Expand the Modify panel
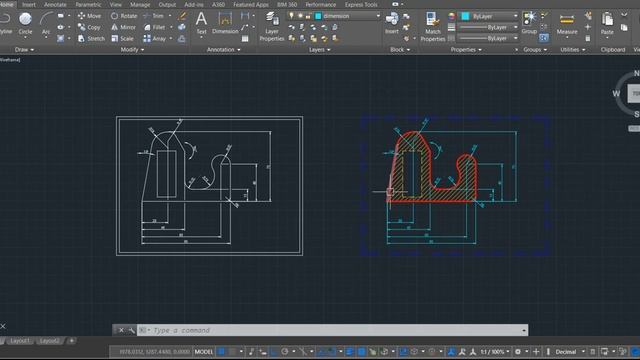640x360 pixels. click(132, 49)
